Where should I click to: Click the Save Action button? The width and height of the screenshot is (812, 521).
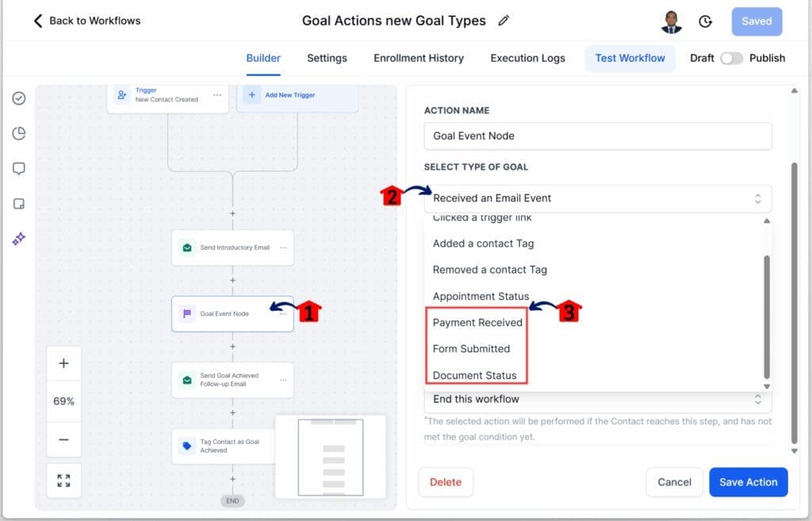pyautogui.click(x=748, y=482)
